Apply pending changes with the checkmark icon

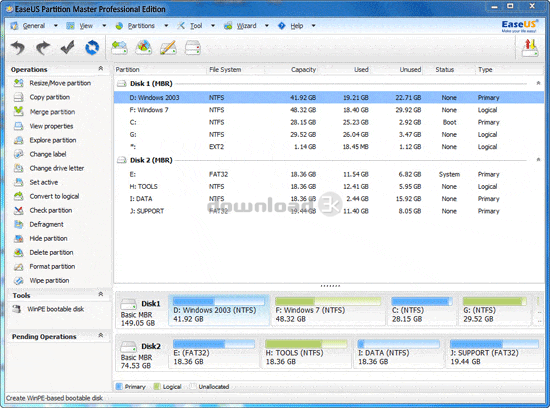pyautogui.click(x=67, y=47)
